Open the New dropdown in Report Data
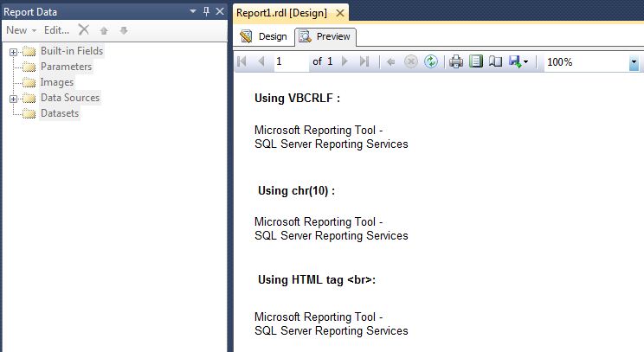The height and width of the screenshot is (352, 644). pyautogui.click(x=22, y=30)
